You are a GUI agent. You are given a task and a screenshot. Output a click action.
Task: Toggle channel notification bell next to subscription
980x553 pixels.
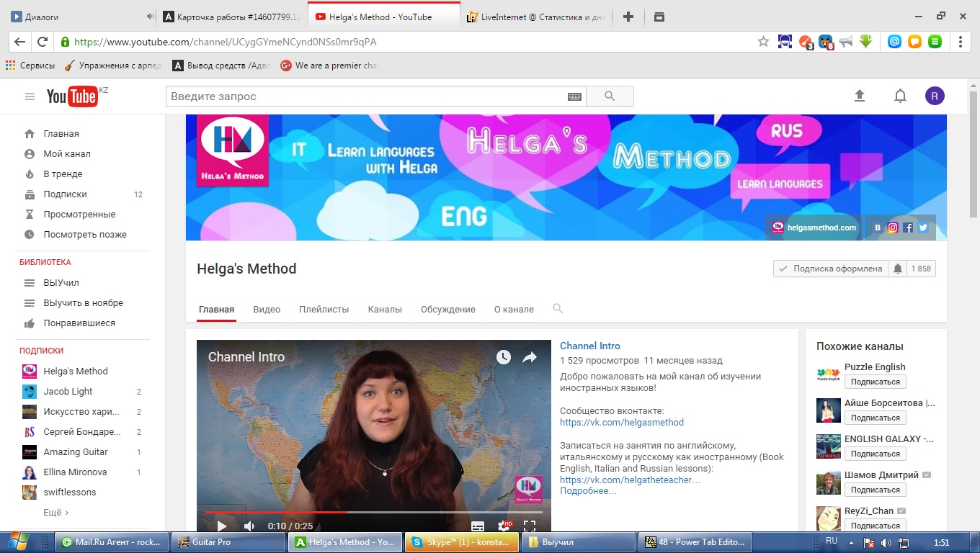click(x=898, y=269)
